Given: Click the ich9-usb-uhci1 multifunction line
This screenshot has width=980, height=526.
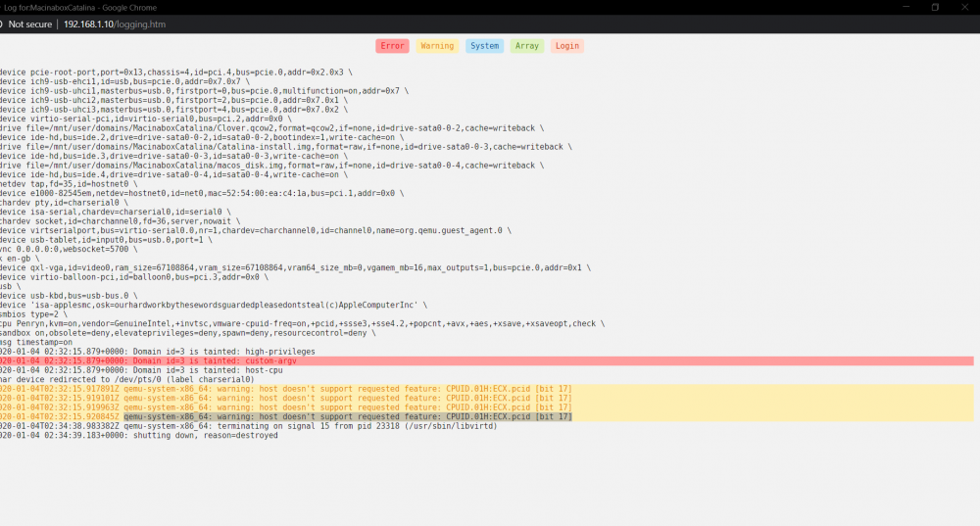Looking at the screenshot, I should click(205, 90).
